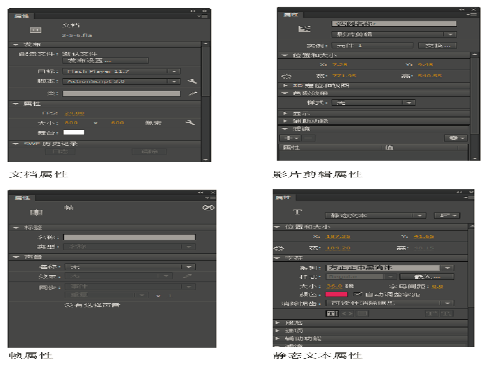Image resolution: width=493 pixels, height=369 pixels.
Task: Click the wrench icon in the document size row
Action: click(190, 123)
